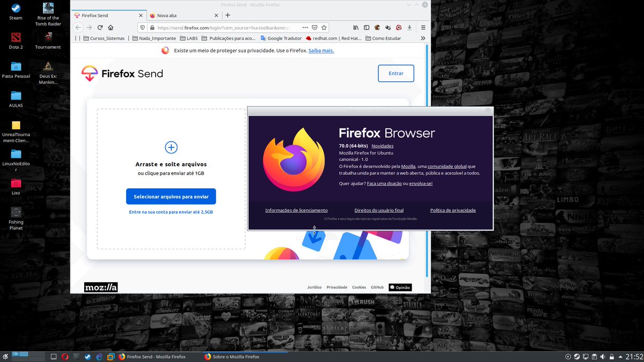Open Mozilla link in About dialog
The height and width of the screenshot is (362, 644).
pyautogui.click(x=408, y=166)
